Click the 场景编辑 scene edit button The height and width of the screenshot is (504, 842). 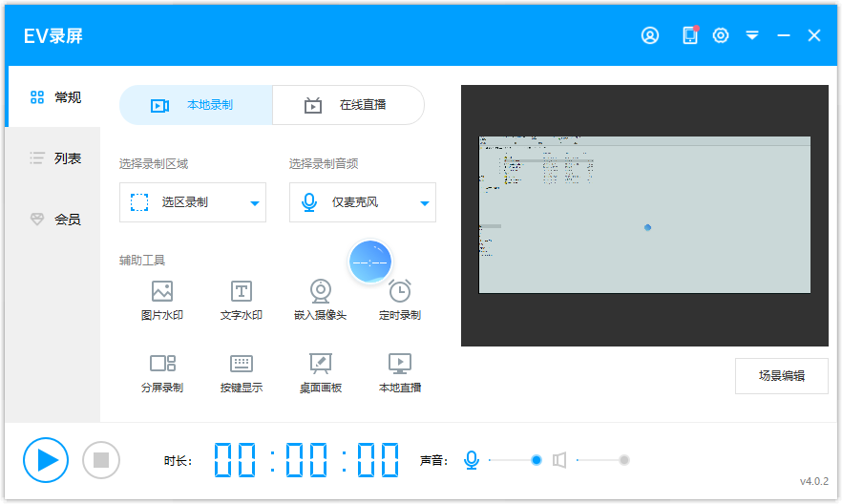tap(781, 376)
